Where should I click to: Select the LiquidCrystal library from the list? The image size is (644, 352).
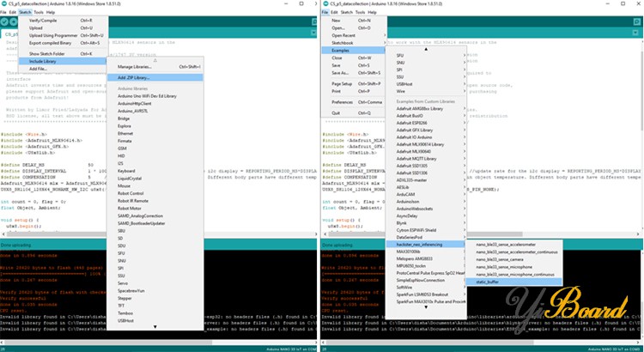(x=131, y=178)
